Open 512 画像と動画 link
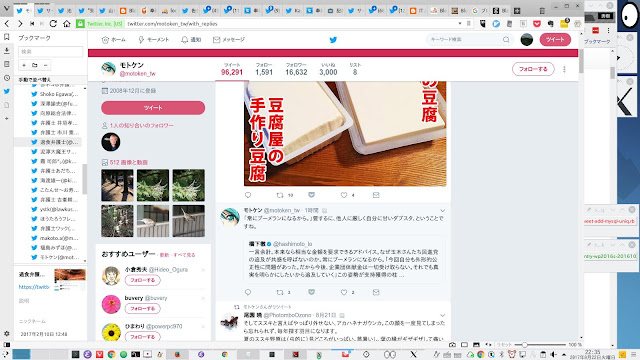Screen dimensions: 640x360 [x=129, y=162]
